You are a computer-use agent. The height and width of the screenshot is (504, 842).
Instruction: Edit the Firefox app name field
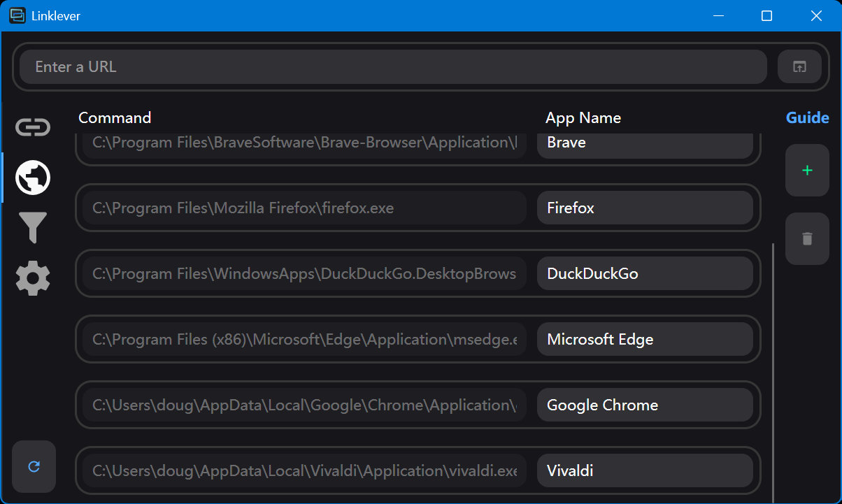(x=645, y=208)
